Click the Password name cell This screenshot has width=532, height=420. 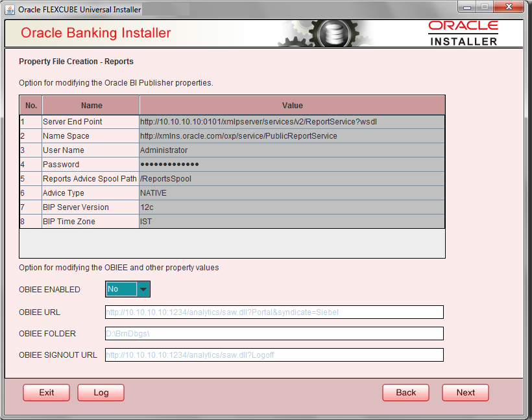pos(90,165)
